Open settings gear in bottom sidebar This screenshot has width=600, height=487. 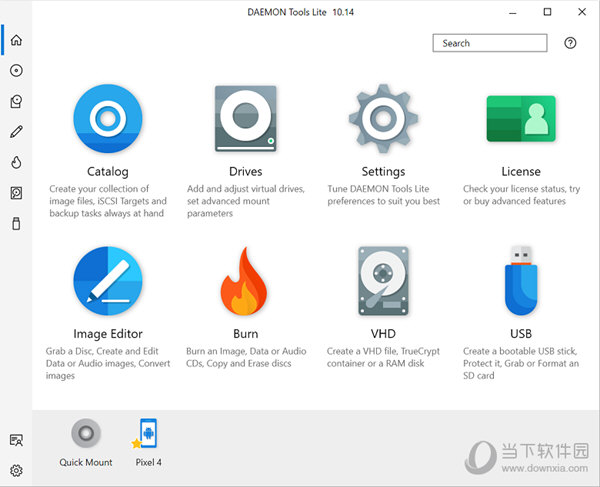16,471
